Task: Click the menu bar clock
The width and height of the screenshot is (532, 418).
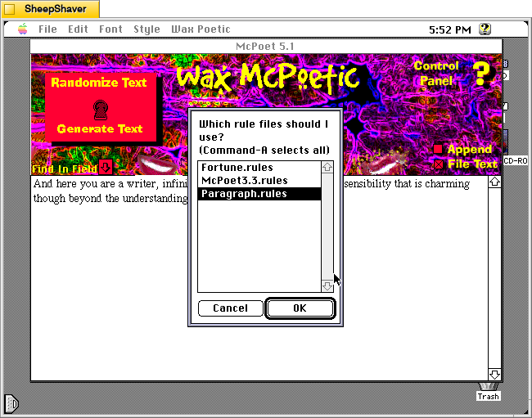Action: point(450,29)
